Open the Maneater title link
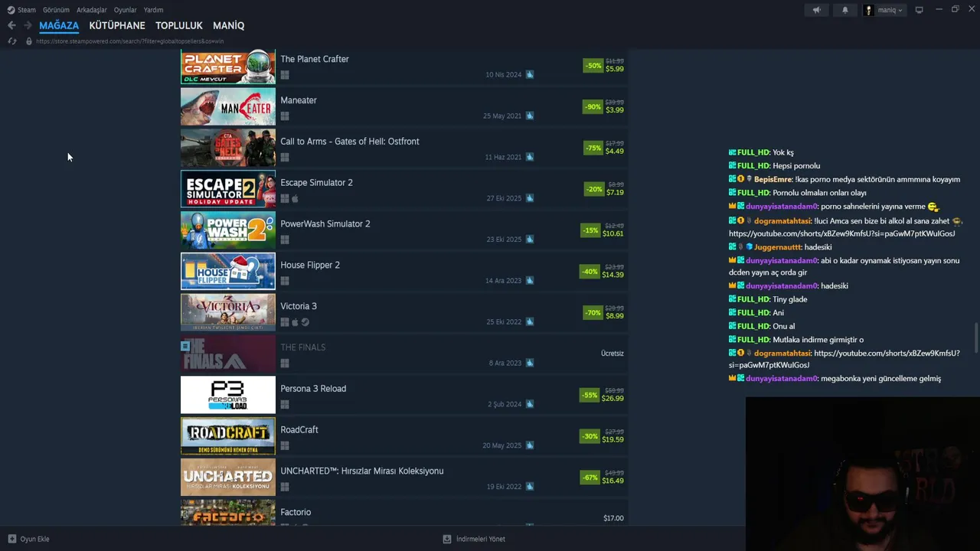 (x=299, y=100)
